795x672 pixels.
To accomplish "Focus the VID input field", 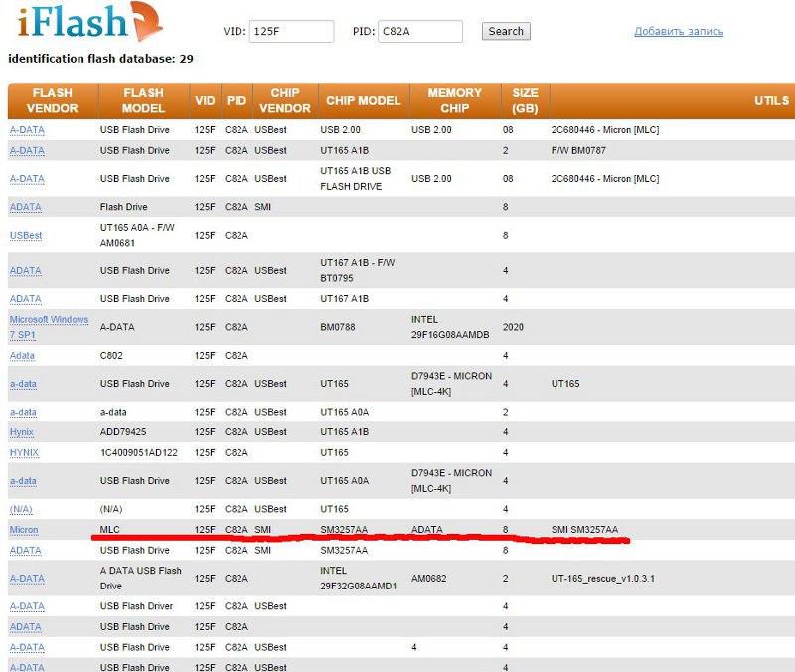I will [x=291, y=31].
